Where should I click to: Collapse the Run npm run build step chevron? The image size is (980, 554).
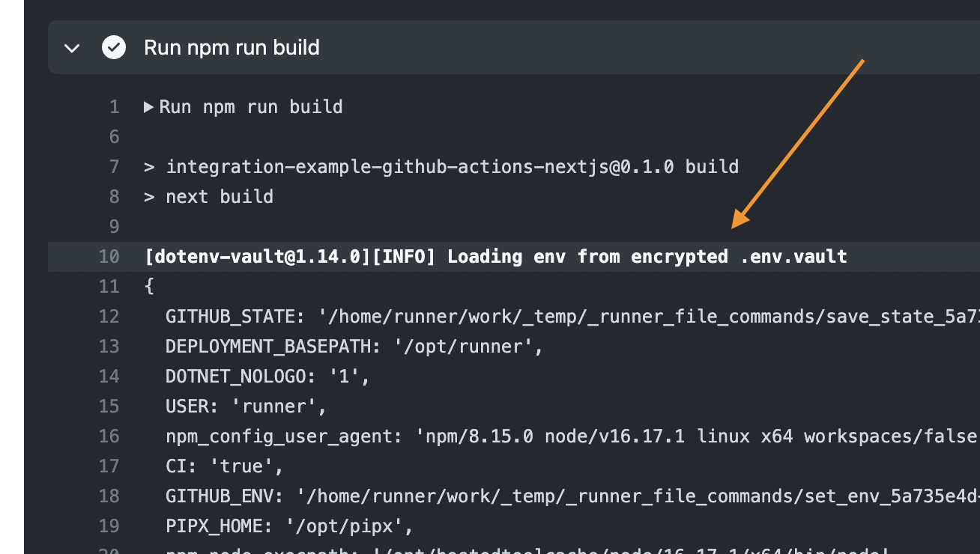click(72, 48)
